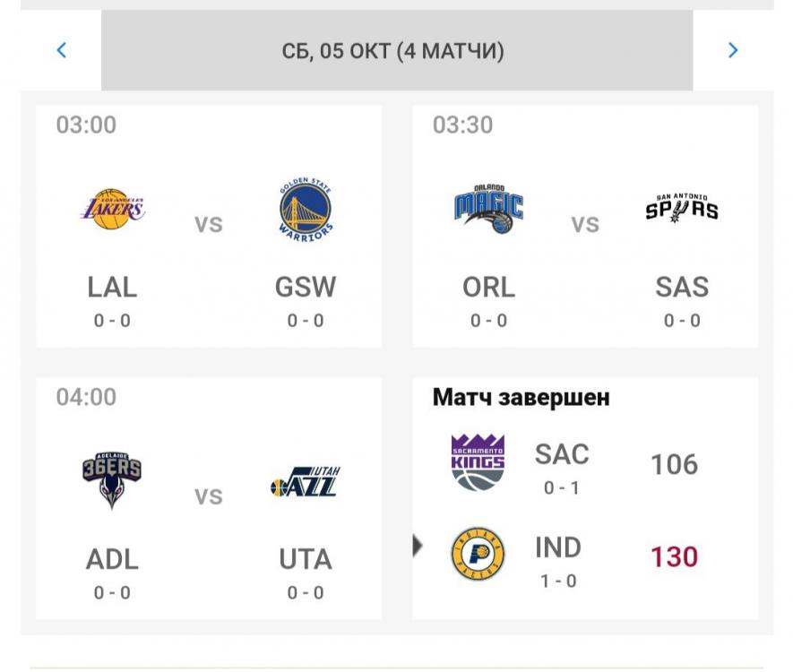Open the date header СБ, 05 ОКТ

pos(393,51)
